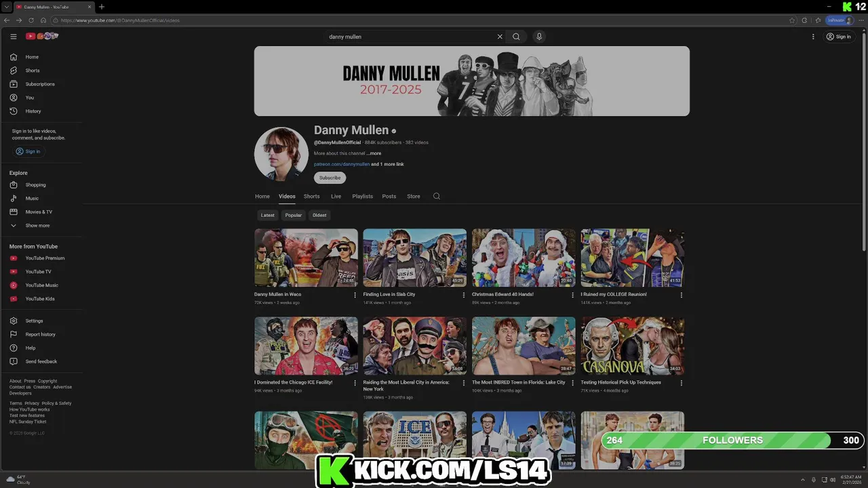Screen dimensions: 868x488
Task: Click the magnifier search button
Action: pos(516,37)
